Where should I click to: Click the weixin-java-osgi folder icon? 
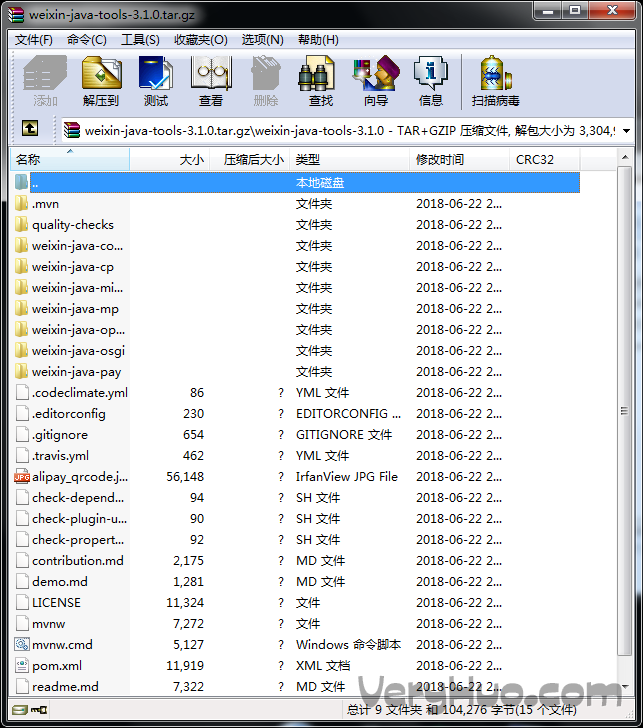tap(21, 351)
